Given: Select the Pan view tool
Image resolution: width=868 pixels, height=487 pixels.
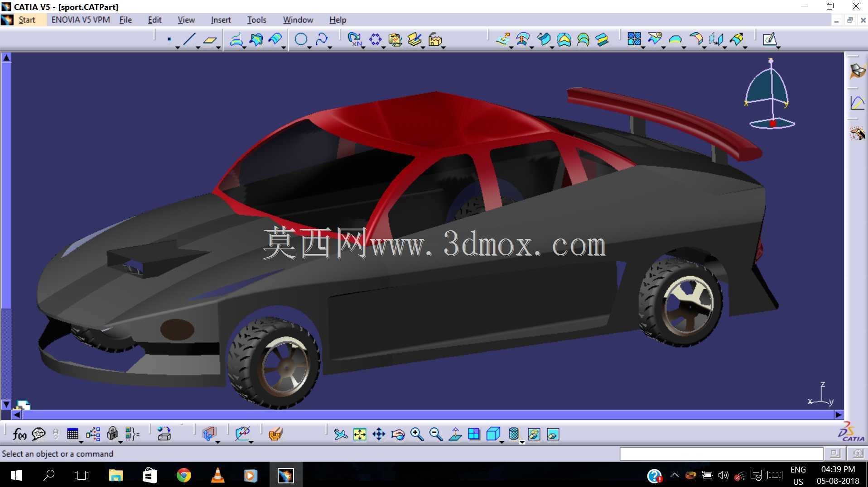Looking at the screenshot, I should tap(379, 434).
